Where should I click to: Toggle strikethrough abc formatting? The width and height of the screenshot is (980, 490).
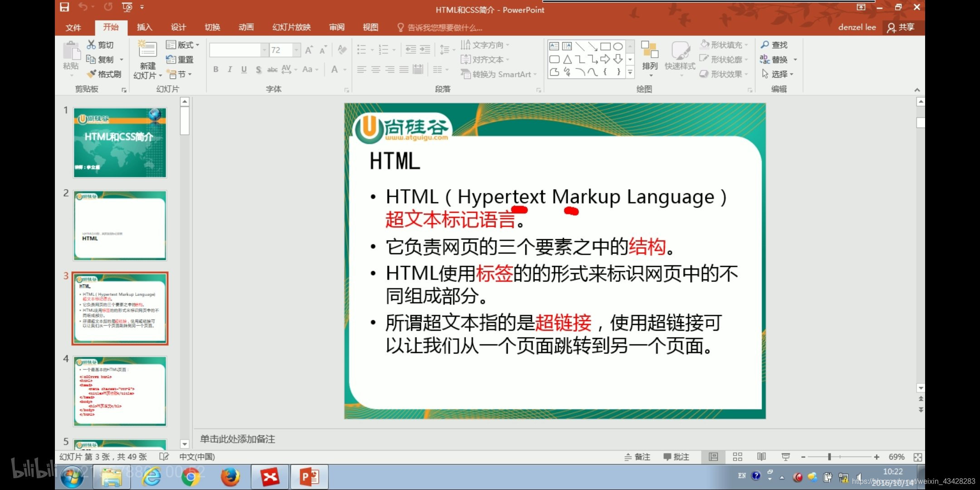pyautogui.click(x=272, y=69)
